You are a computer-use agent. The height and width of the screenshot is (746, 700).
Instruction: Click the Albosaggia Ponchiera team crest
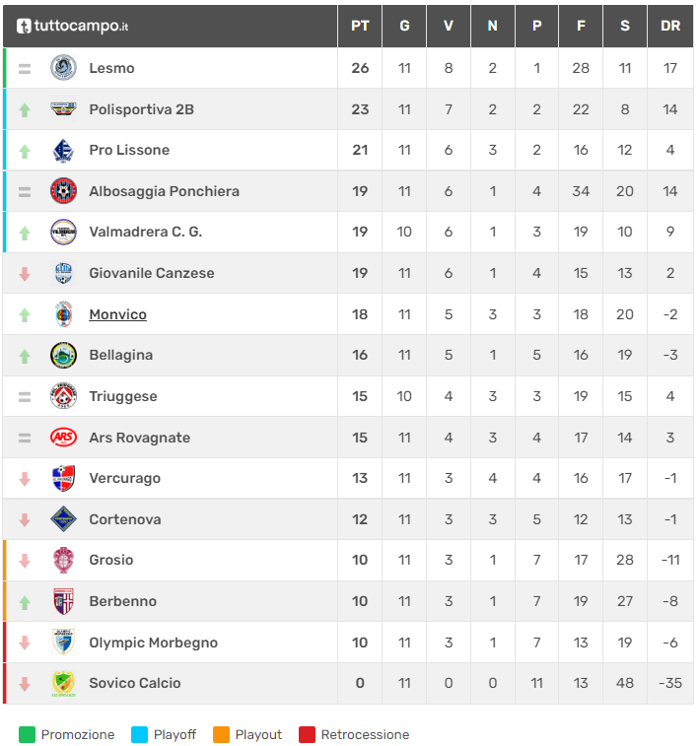(x=63, y=191)
